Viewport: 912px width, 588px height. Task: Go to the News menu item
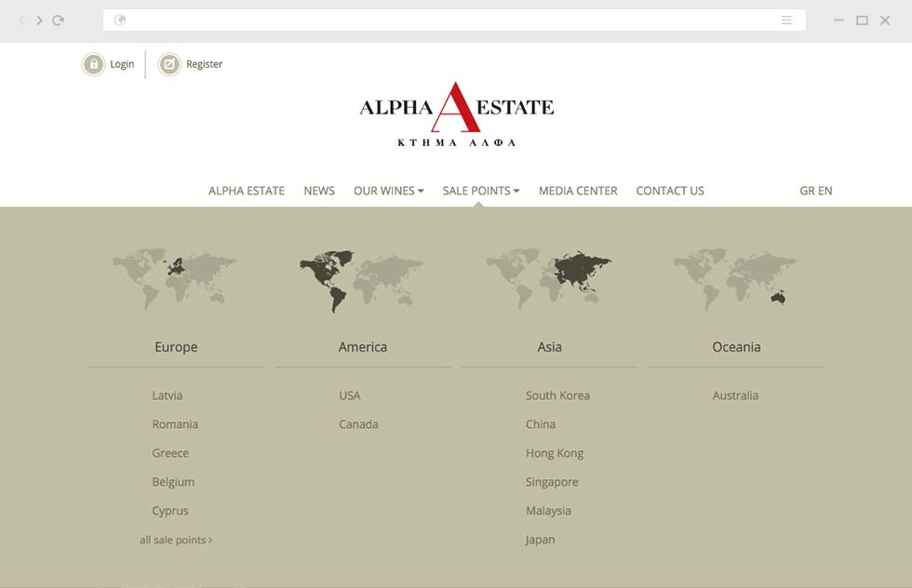319,191
